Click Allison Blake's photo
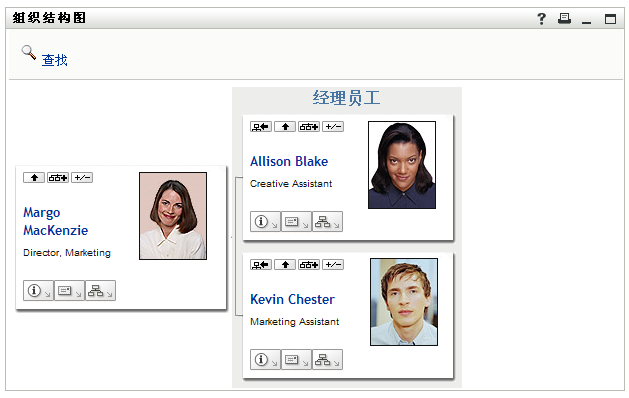629x398 pixels. 402,165
